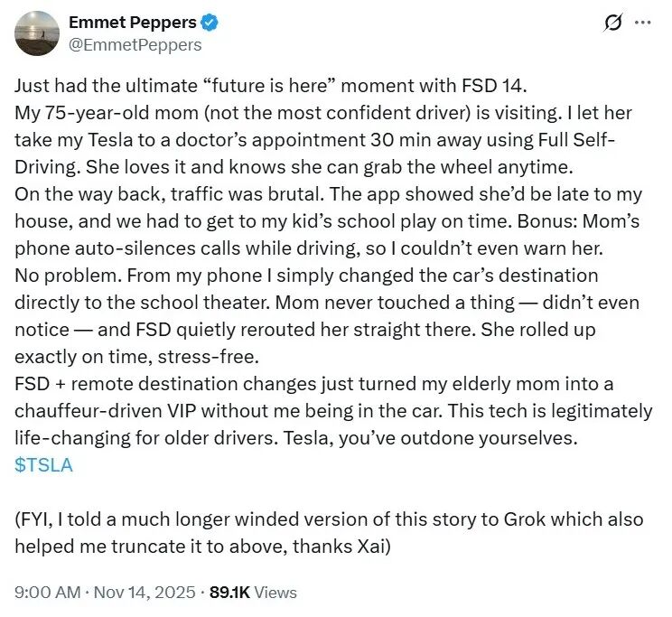Viewport: 672px width, 617px height.
Task: Open the three-dot more options menu
Action: [x=643, y=23]
